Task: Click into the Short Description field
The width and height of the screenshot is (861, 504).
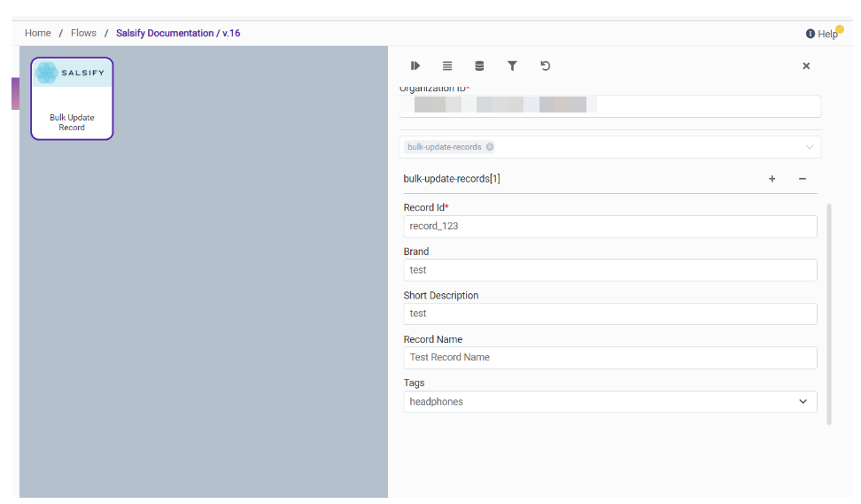Action: [609, 314]
